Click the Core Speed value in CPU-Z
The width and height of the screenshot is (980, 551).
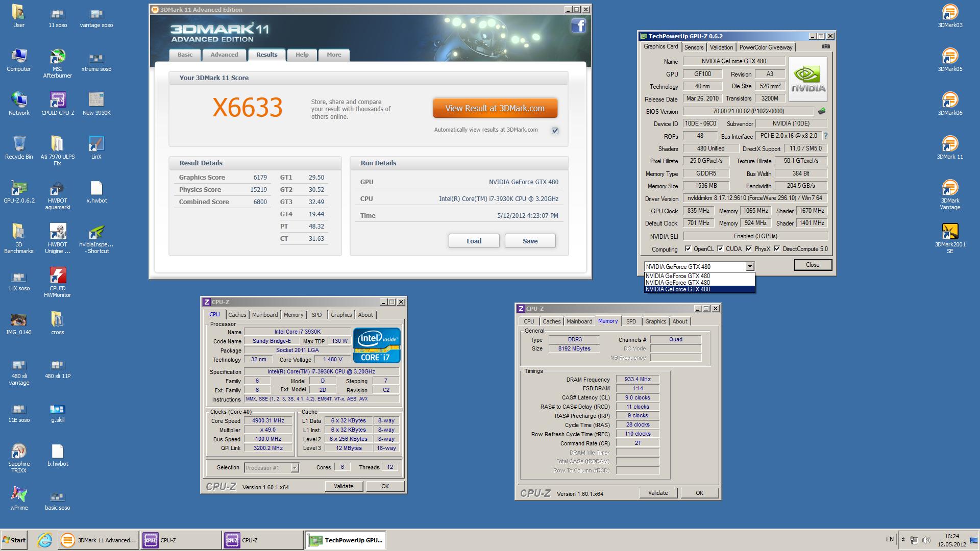click(268, 421)
